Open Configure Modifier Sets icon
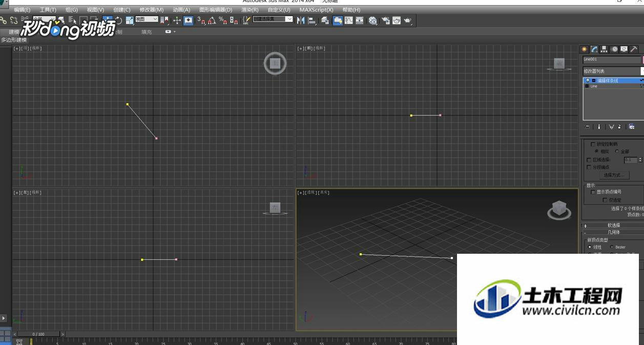The height and width of the screenshot is (345, 644). [x=632, y=127]
